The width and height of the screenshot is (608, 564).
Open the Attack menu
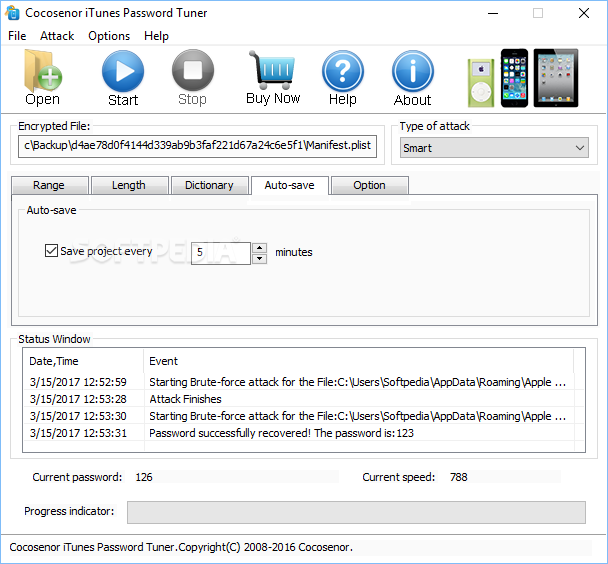(57, 36)
